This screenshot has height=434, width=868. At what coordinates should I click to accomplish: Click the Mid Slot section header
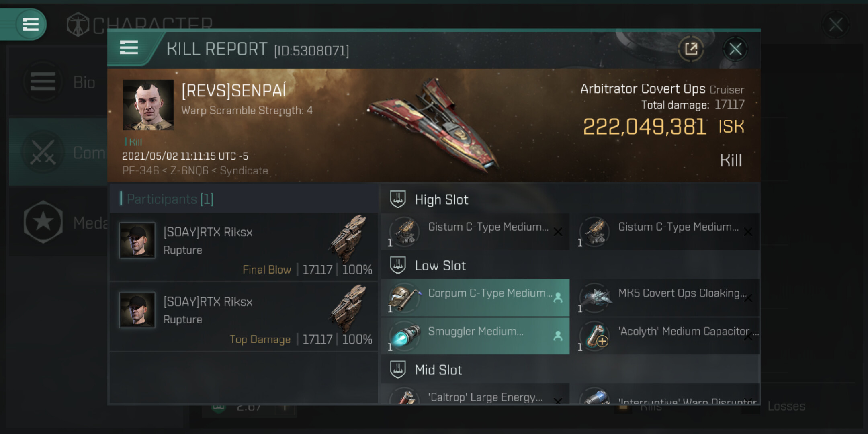438,370
